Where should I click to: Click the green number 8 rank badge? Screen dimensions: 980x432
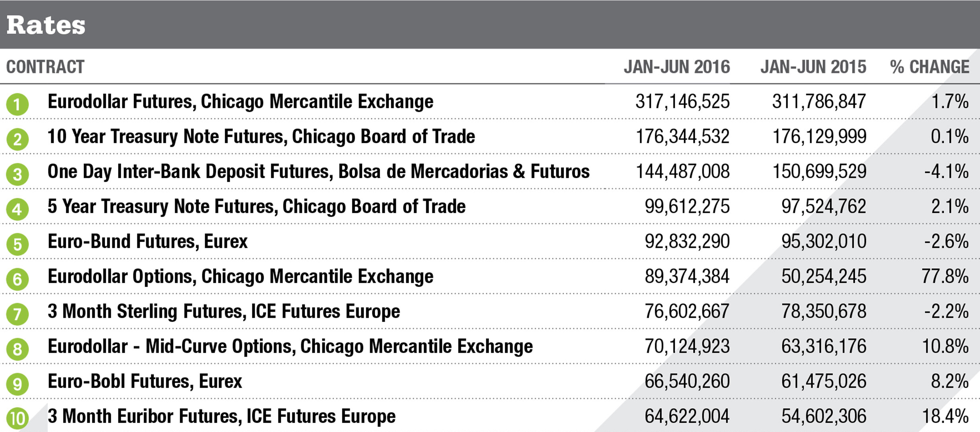pos(17,349)
